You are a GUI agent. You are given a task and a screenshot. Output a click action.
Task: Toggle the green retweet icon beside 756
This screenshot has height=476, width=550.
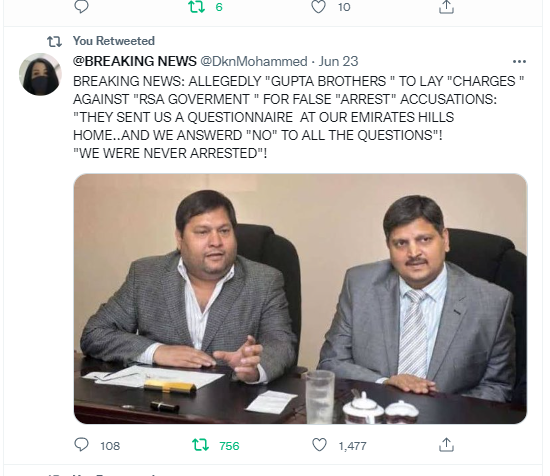pos(200,445)
